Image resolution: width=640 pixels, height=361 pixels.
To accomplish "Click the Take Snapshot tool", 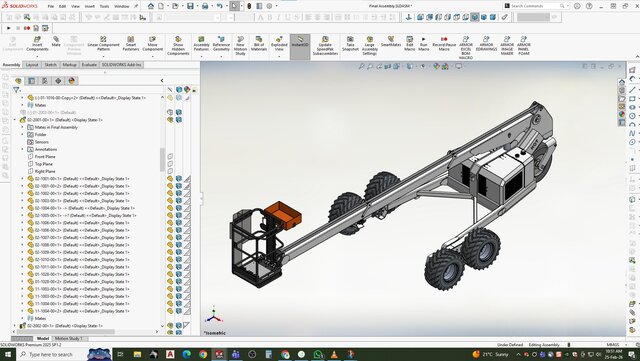I will (x=350, y=44).
